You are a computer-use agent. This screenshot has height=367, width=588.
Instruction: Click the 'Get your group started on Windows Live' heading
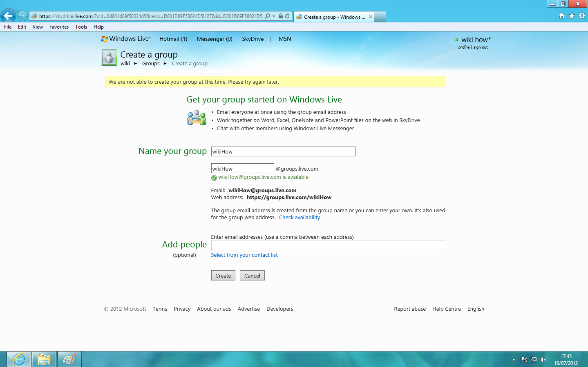[x=264, y=100]
